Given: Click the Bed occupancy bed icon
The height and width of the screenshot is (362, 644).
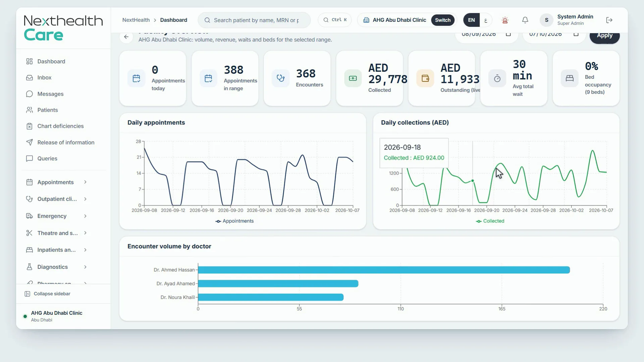Looking at the screenshot, I should coord(570,78).
